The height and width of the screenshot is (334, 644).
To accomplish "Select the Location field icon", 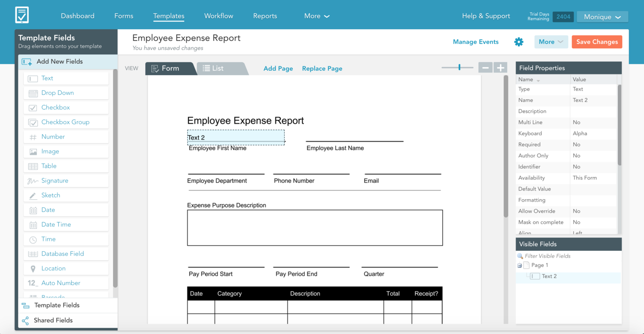I will [x=33, y=268].
